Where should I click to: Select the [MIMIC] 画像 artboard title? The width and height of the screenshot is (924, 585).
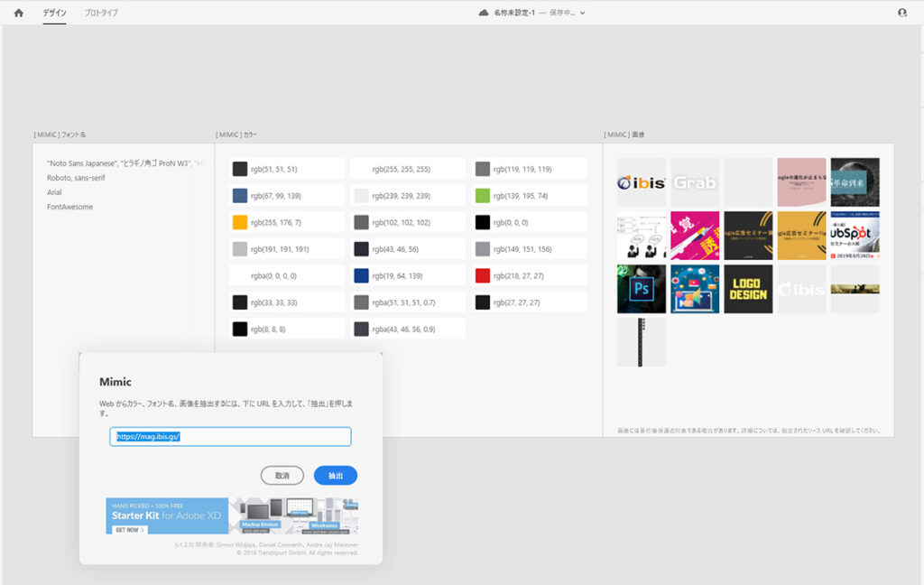point(624,135)
